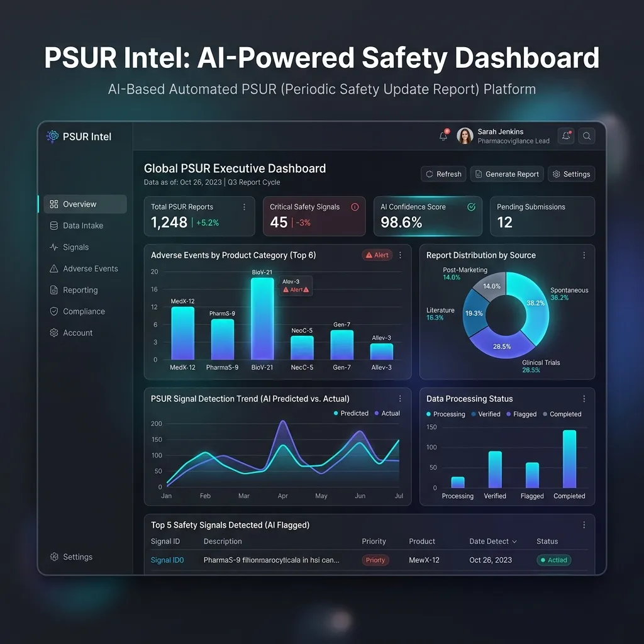Click AI Confidence Score check icon
The width and height of the screenshot is (644, 644).
pos(472,207)
